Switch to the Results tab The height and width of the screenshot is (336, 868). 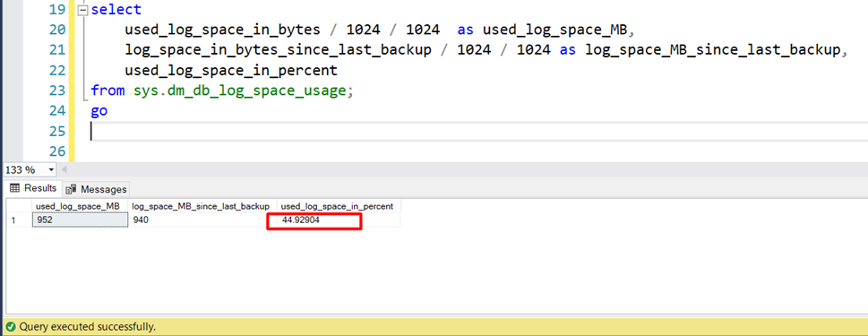pos(33,188)
